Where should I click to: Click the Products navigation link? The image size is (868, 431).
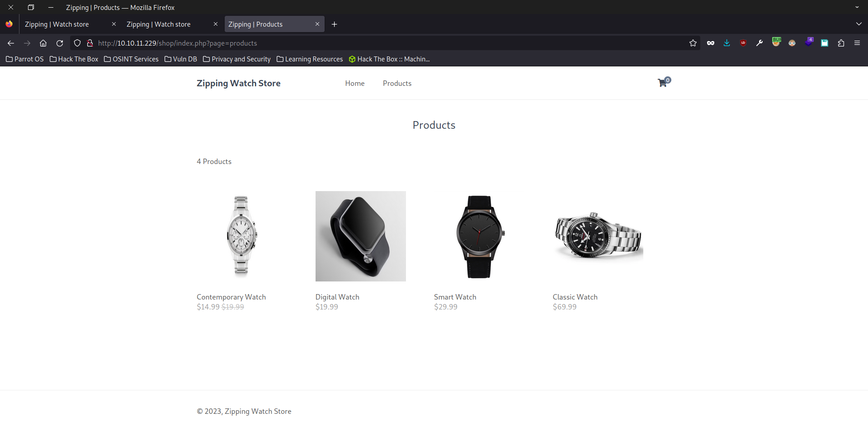tap(397, 84)
